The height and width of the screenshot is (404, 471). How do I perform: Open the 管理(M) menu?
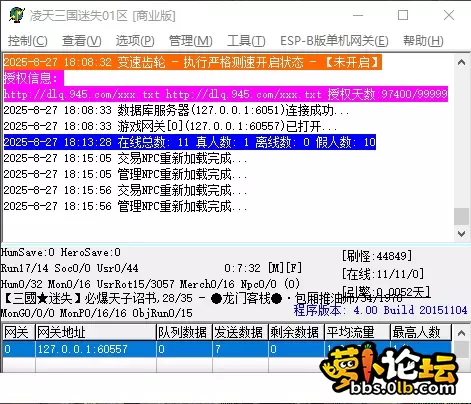pos(191,41)
